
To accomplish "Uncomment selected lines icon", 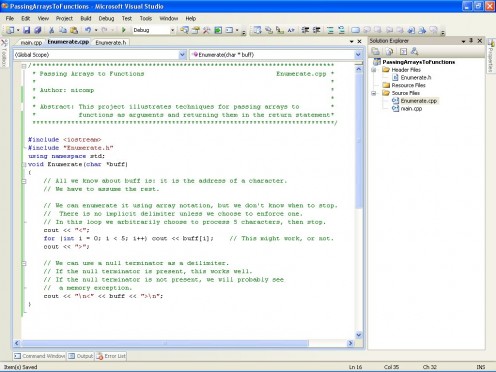I will coord(341,30).
